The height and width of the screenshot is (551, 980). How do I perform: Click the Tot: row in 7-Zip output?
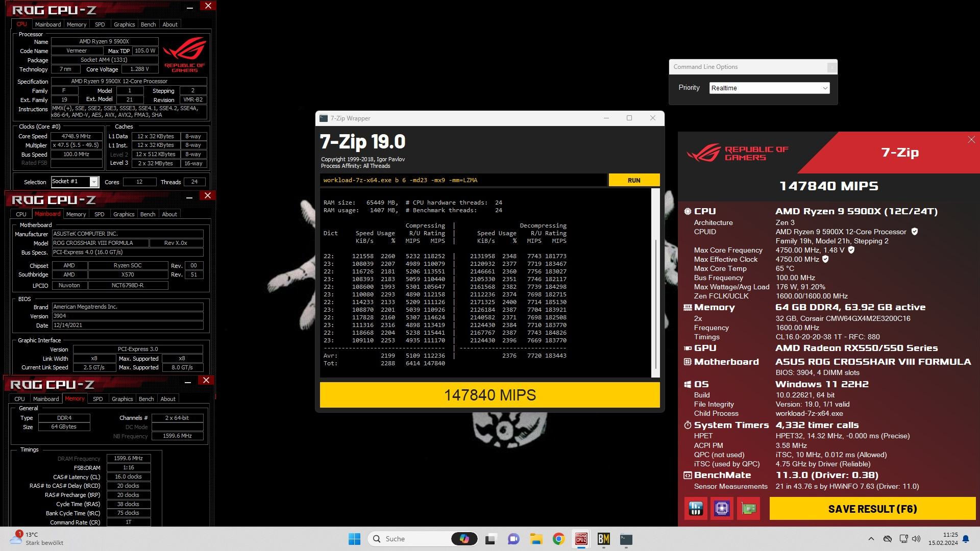tap(384, 363)
